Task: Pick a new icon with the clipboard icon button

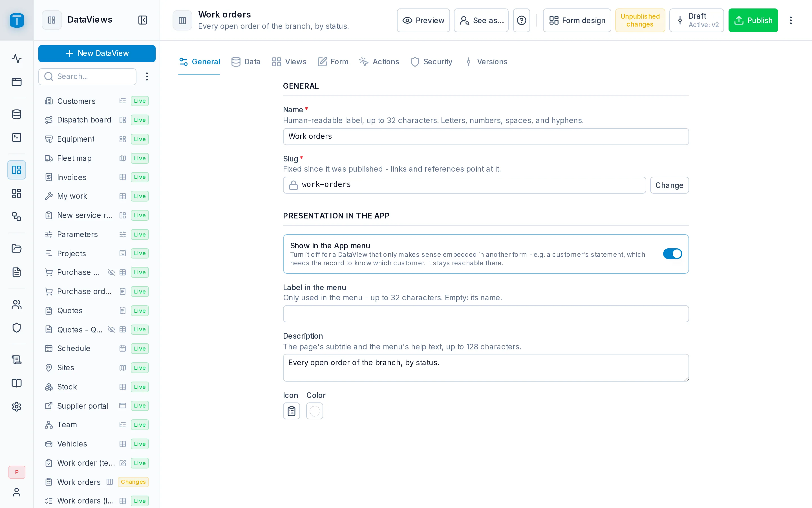Action: click(291, 411)
